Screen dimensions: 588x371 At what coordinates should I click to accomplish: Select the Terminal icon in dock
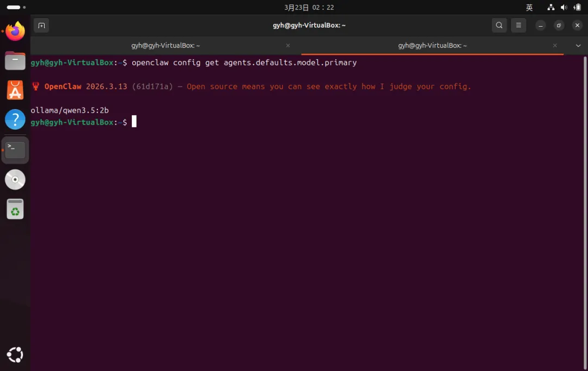pos(15,150)
